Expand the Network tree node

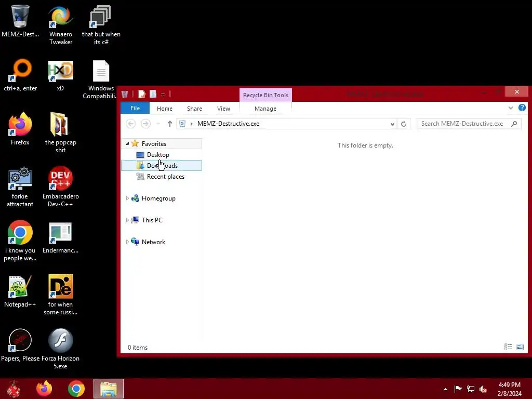(x=127, y=242)
